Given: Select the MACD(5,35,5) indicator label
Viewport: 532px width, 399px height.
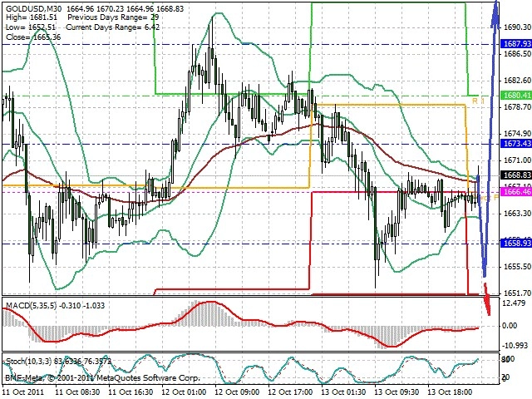Looking at the screenshot, I should (x=32, y=306).
